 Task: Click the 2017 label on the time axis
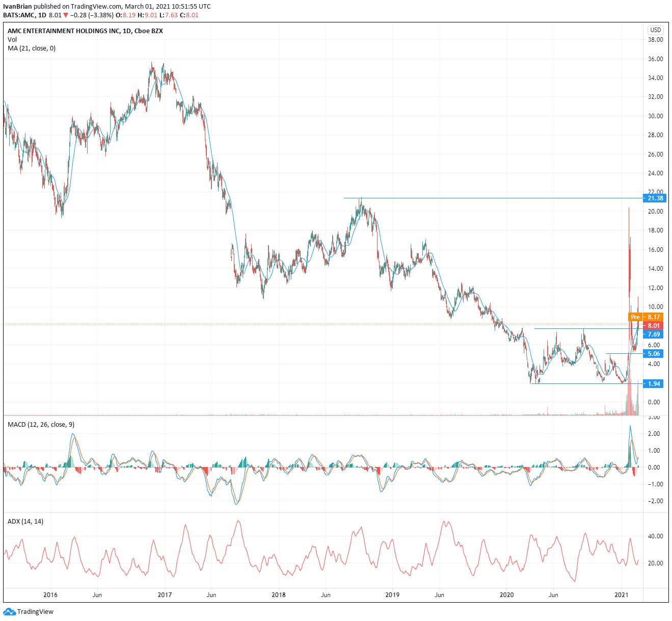point(165,595)
